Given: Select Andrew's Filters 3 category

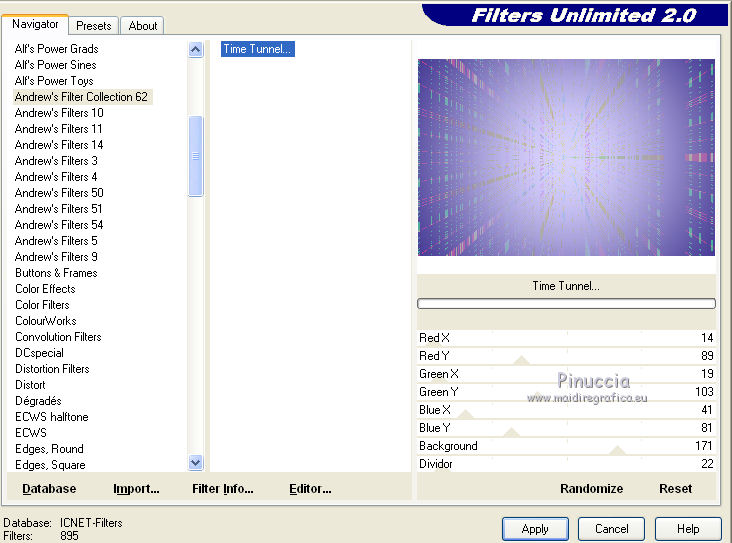Looking at the screenshot, I should click(56, 161).
